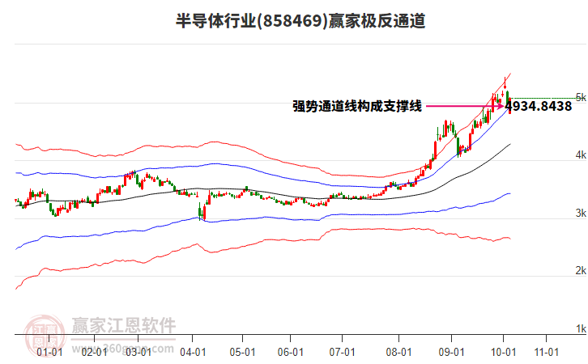
Task: Select the price value 4934.8438
Action: [x=539, y=106]
